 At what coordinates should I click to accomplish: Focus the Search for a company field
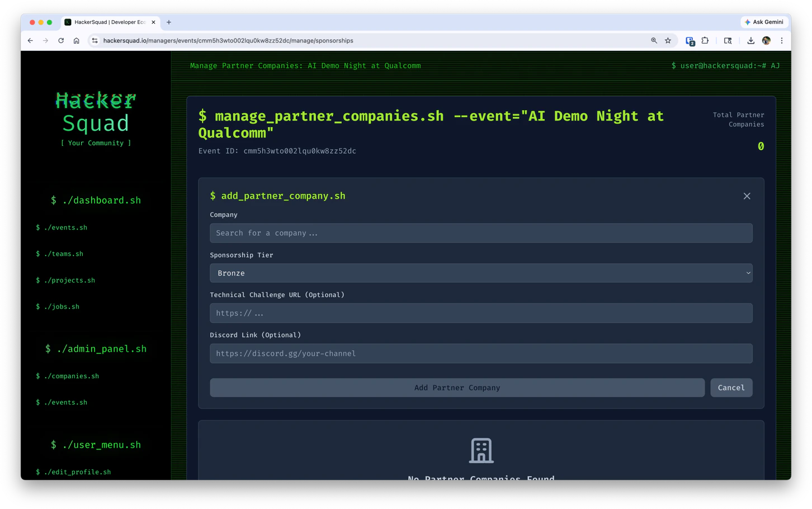point(481,233)
